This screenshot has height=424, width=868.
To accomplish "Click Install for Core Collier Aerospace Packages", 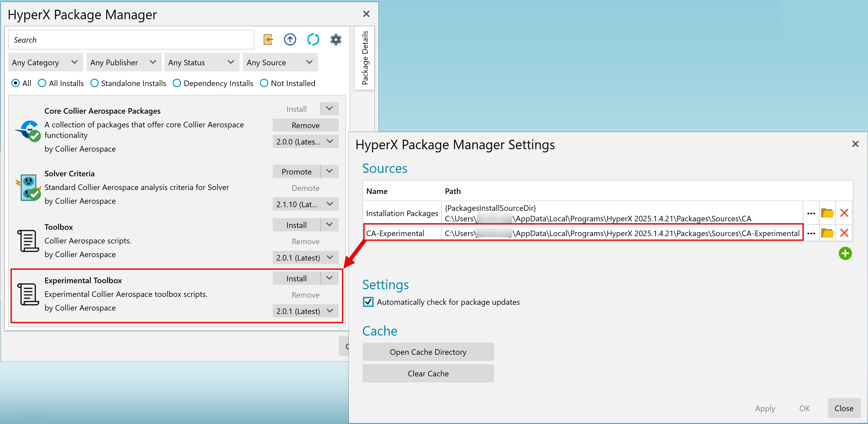I will tap(296, 109).
